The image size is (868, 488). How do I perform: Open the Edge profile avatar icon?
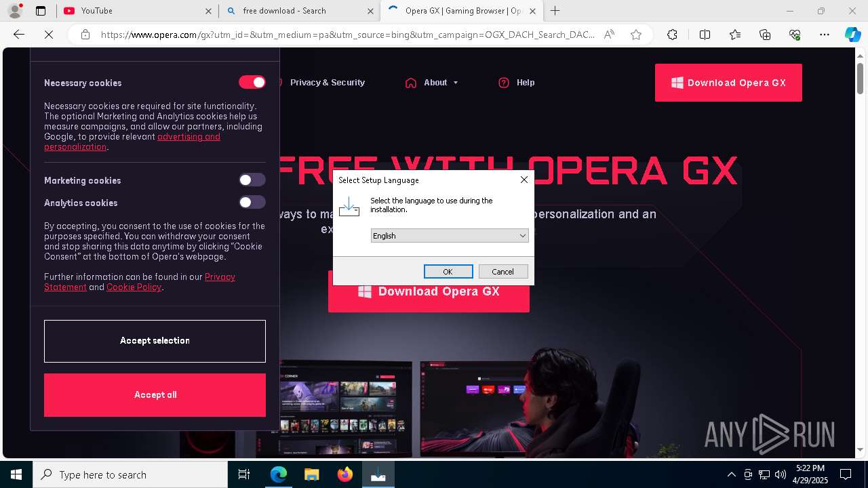coord(14,11)
